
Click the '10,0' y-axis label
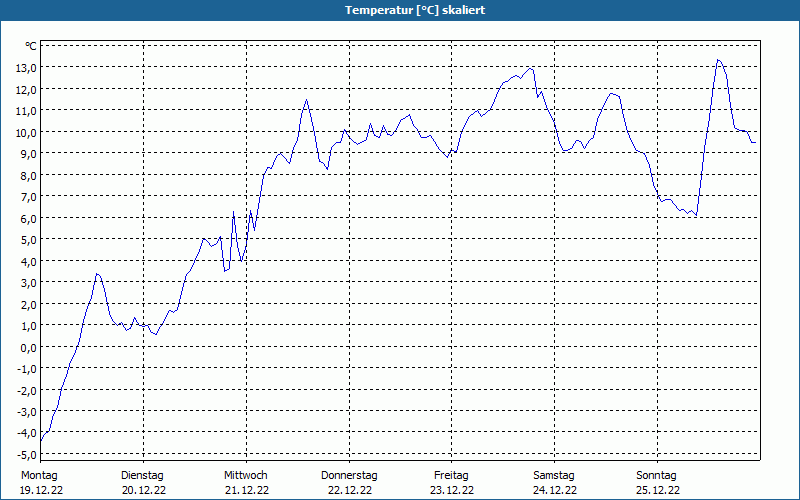pyautogui.click(x=27, y=132)
